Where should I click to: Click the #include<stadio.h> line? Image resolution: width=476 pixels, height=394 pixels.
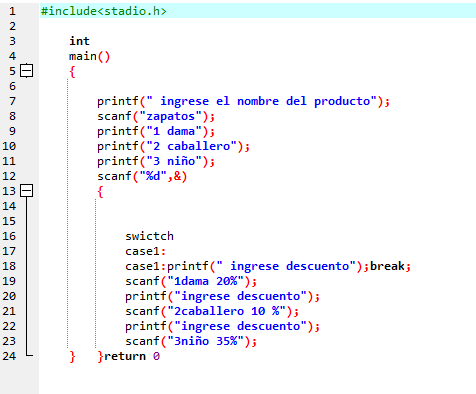click(x=104, y=11)
